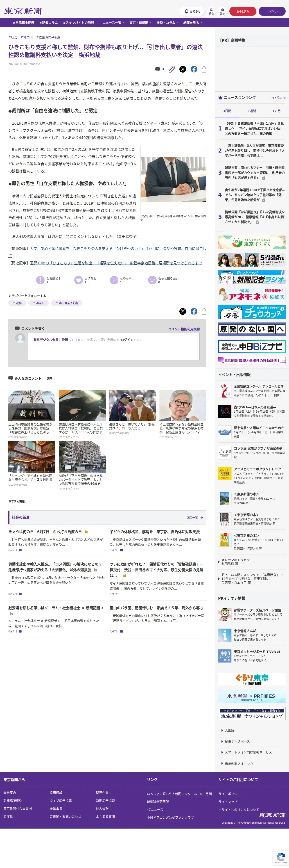Follow the 社会 category
This screenshot has height=868, width=289.
[x=17, y=303]
